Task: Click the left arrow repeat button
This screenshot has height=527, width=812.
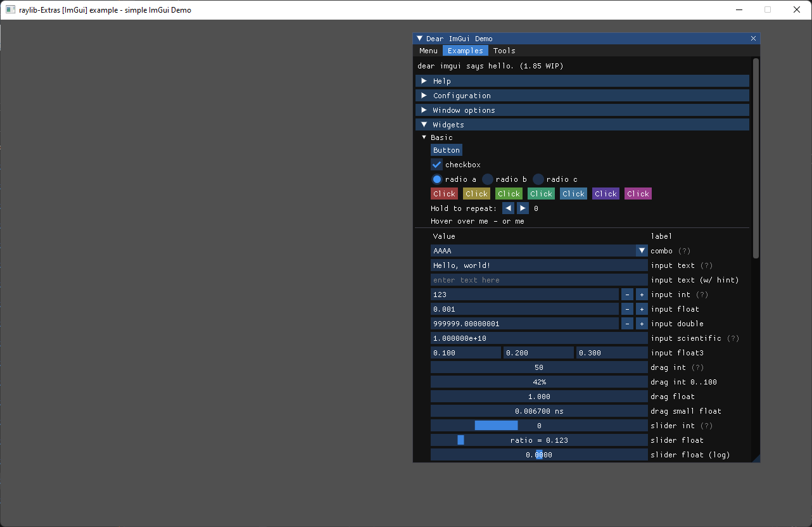Action: (x=508, y=208)
